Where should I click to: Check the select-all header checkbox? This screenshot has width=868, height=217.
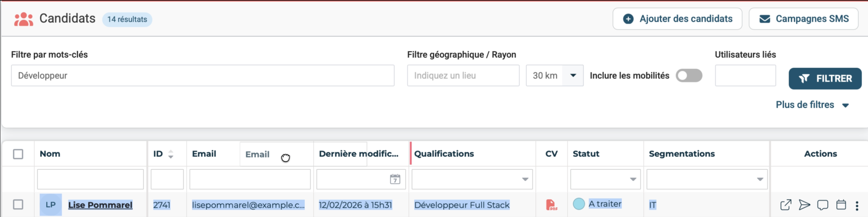tap(18, 154)
